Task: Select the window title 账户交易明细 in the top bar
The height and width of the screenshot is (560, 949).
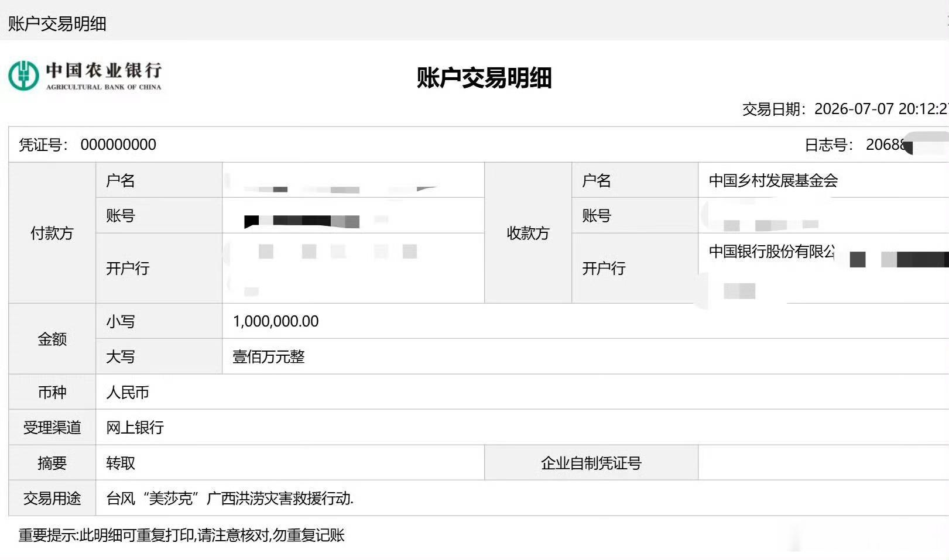Action: [x=57, y=23]
